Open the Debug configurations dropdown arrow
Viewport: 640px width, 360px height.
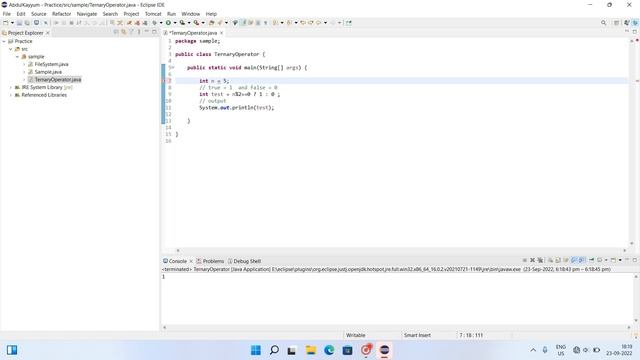[x=161, y=23]
